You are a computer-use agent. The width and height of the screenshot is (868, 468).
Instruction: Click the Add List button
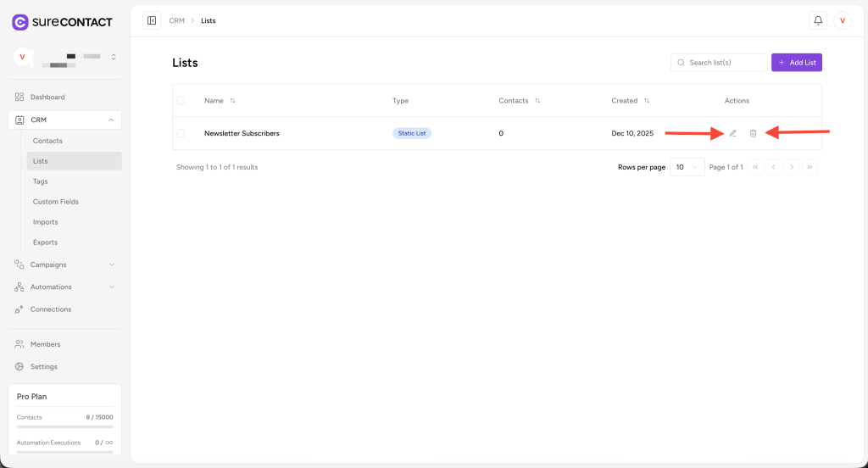tap(796, 63)
